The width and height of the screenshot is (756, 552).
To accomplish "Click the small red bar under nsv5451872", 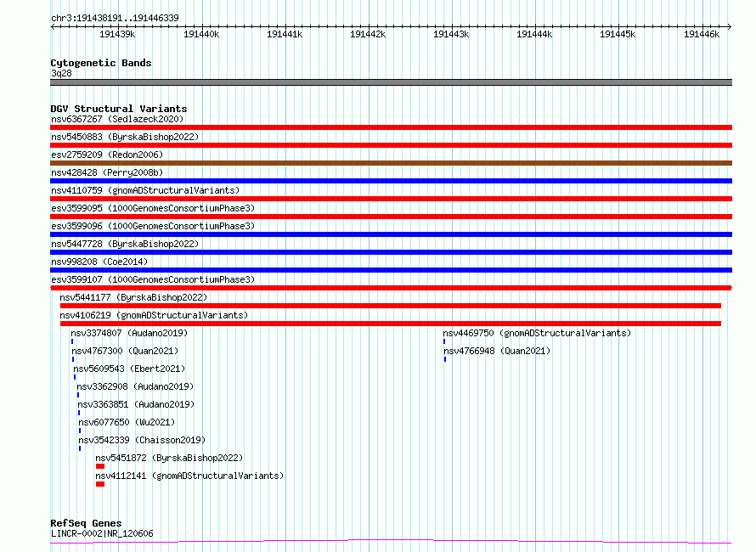I will pos(100,466).
